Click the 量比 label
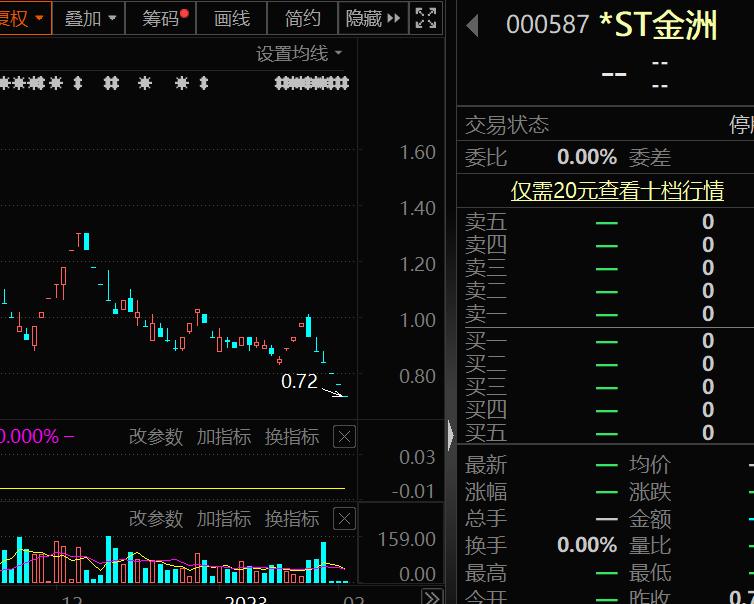 [x=650, y=546]
